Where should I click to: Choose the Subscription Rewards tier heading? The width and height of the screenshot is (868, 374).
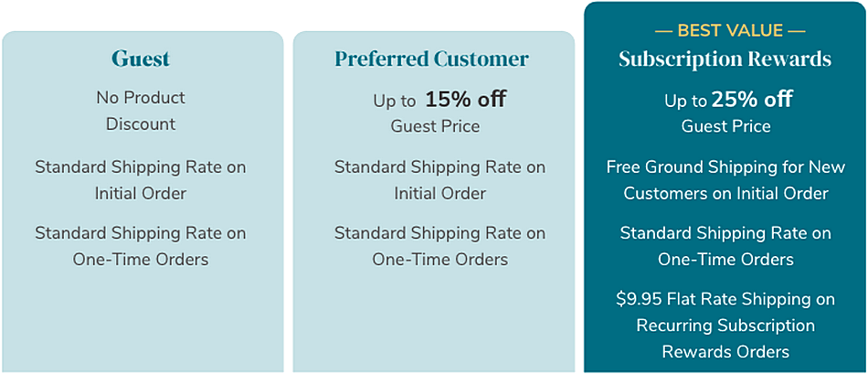[x=725, y=59]
